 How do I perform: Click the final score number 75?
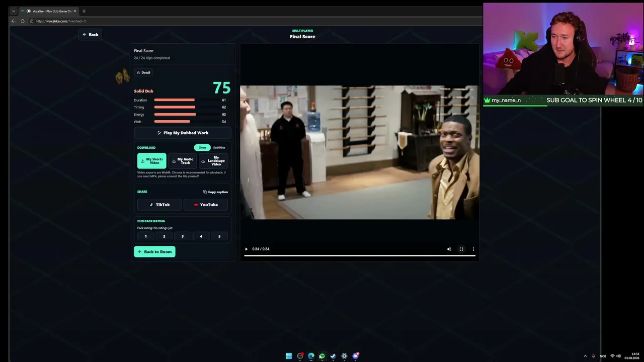point(221,88)
